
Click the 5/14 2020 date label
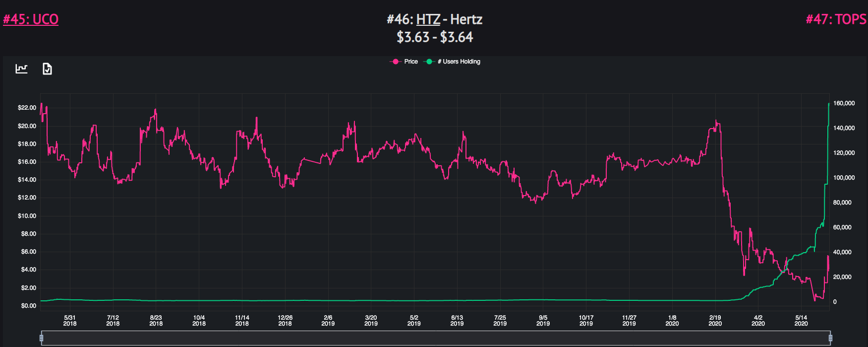click(x=801, y=321)
